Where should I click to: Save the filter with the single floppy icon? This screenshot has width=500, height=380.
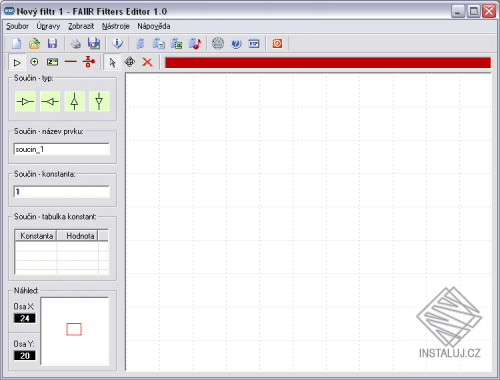[x=52, y=43]
